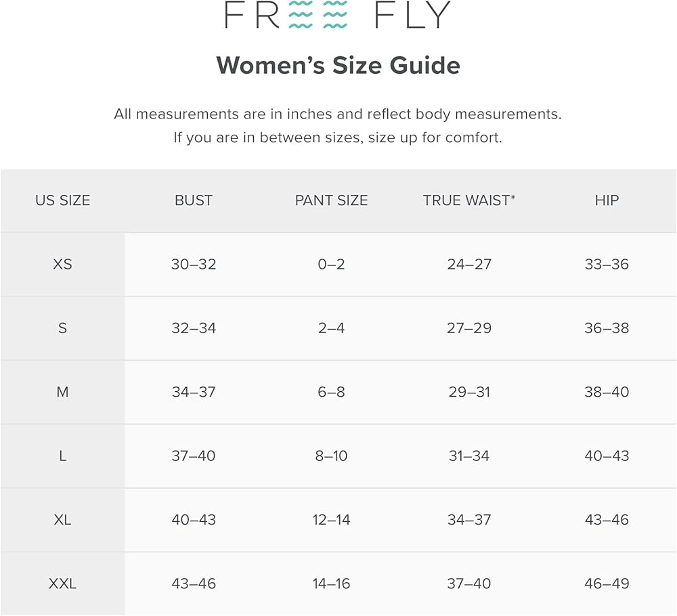This screenshot has height=616, width=677.
Task: Select the XS size row label
Action: click(x=62, y=264)
